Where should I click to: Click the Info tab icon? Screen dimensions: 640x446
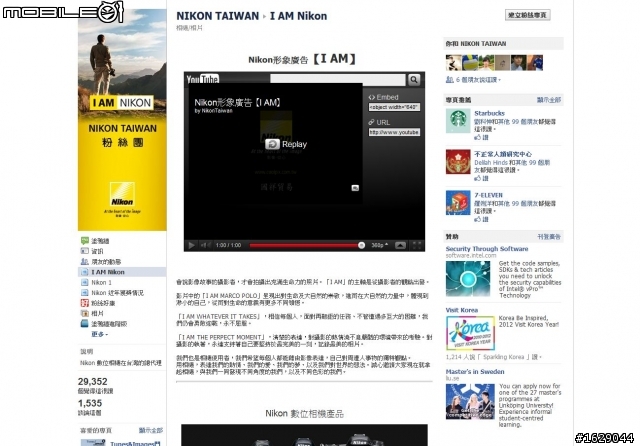(x=84, y=251)
